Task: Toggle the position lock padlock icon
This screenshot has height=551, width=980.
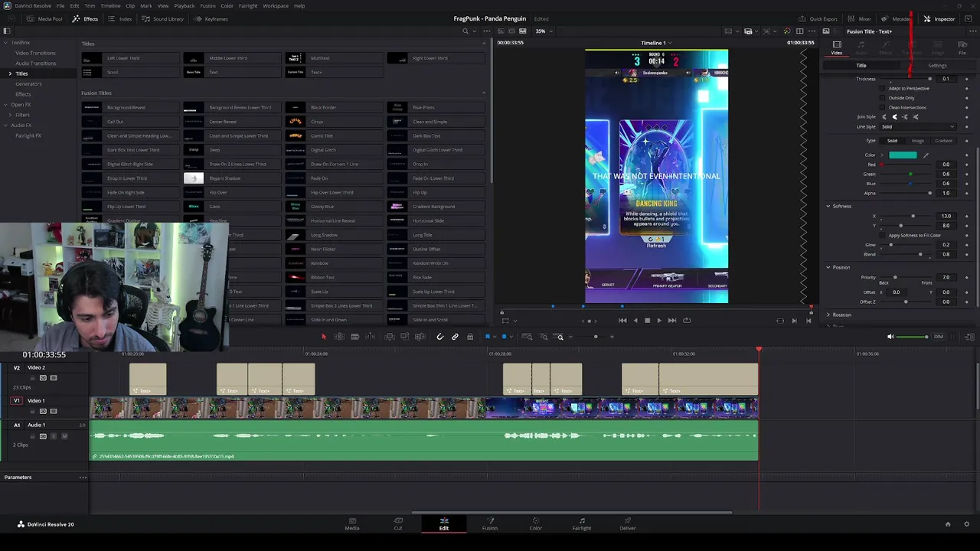Action: (x=470, y=337)
